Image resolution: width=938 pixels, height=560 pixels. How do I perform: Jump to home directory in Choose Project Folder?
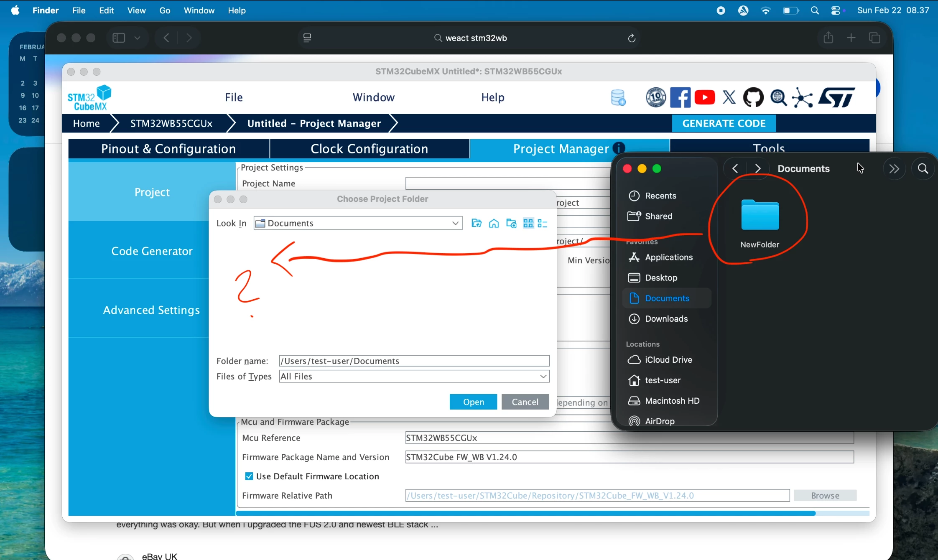[x=494, y=223]
